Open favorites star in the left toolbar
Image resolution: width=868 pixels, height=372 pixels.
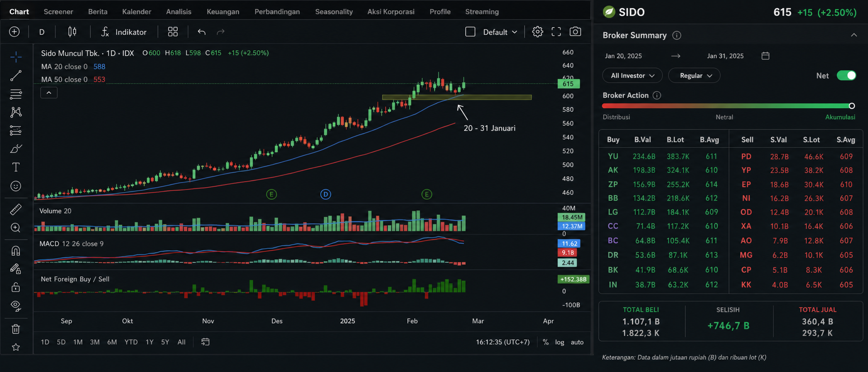(16, 347)
